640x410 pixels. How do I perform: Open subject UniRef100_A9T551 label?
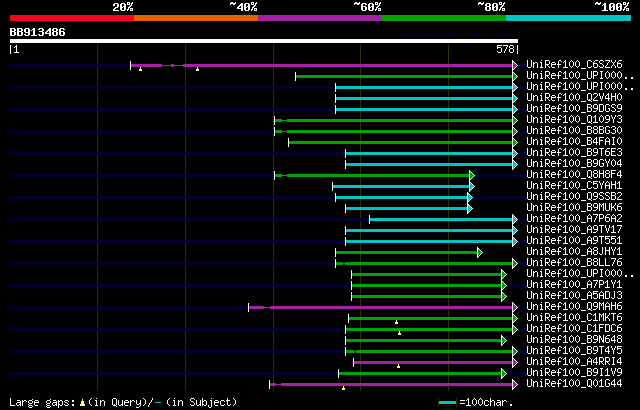tap(574, 241)
